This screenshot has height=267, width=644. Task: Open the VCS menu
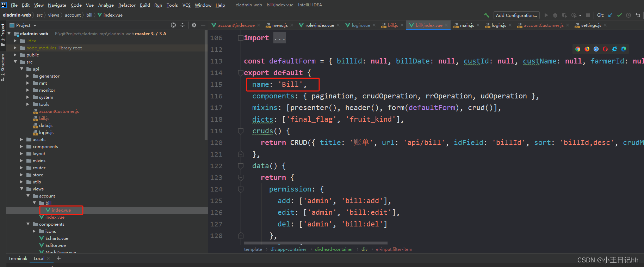(x=186, y=5)
